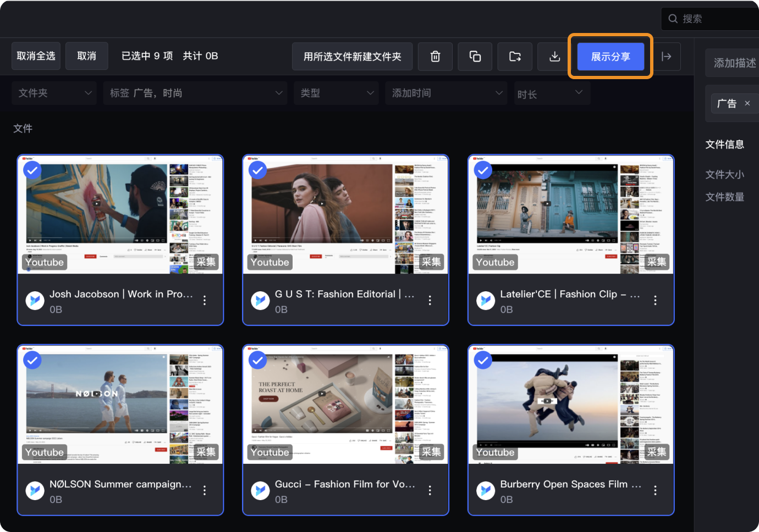Click the blue 展示分享 button

(610, 57)
